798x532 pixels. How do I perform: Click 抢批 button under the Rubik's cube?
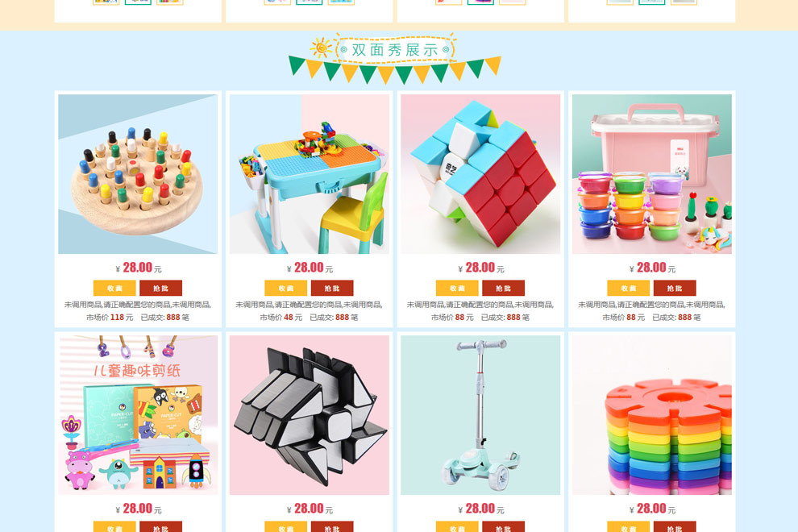click(503, 288)
